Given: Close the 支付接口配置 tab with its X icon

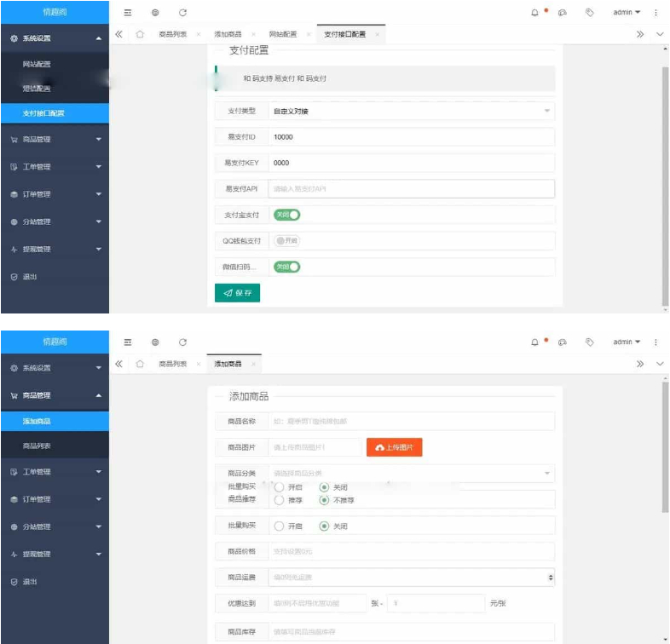Looking at the screenshot, I should (377, 35).
